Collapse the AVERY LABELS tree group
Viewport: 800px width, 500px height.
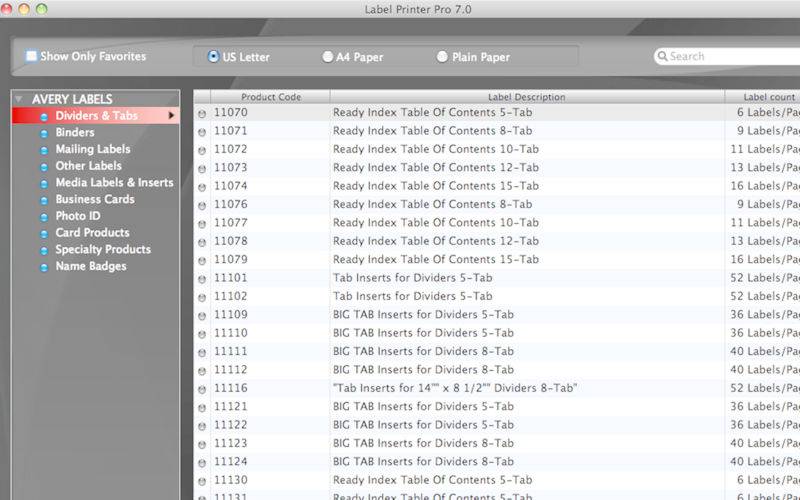[x=19, y=98]
